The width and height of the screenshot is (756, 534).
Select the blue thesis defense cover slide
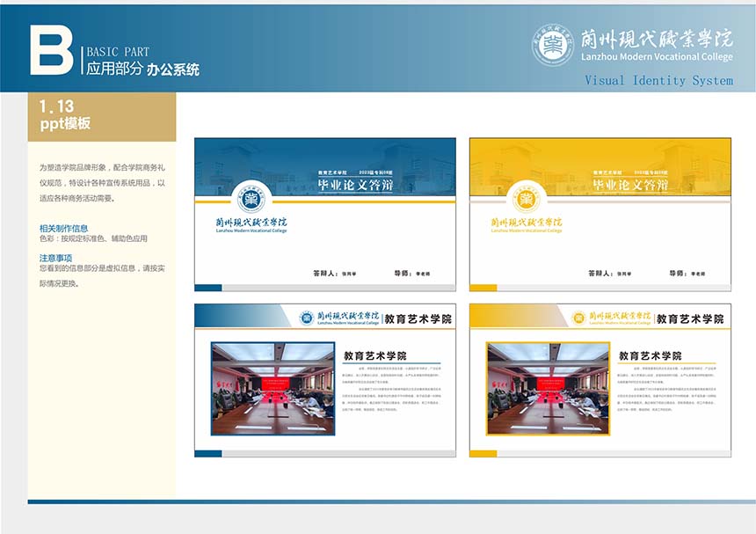click(324, 214)
